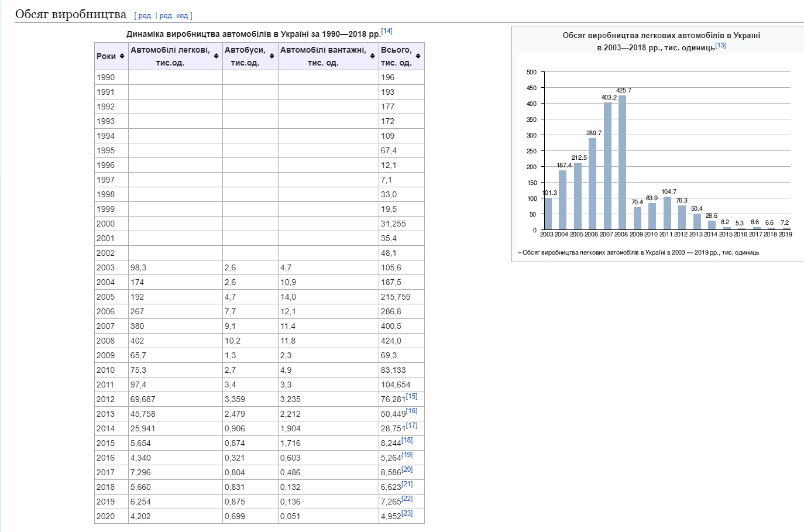Open reference [22] for year 2019

(x=407, y=499)
